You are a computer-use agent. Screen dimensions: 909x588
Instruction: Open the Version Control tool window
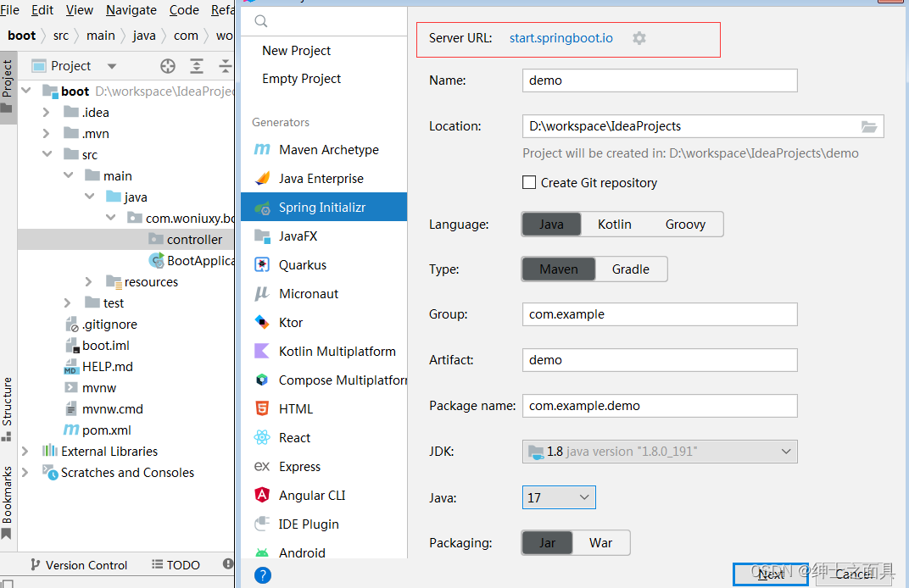(x=79, y=565)
